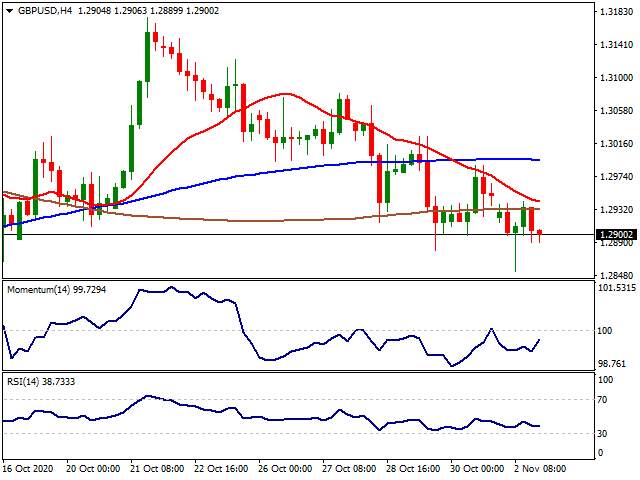Select the 2 Nov 08:00 time label

[x=540, y=468]
